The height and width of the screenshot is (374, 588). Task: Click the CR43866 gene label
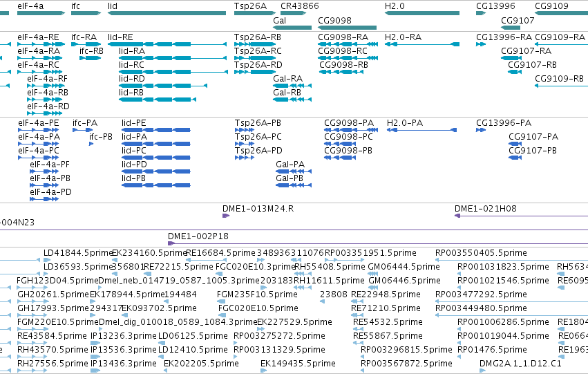[300, 6]
